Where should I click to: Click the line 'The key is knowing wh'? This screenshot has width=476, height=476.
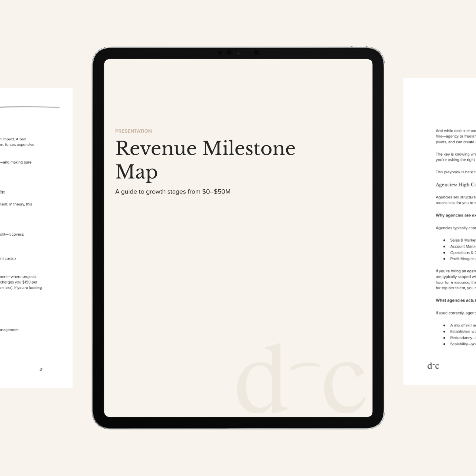pos(456,154)
